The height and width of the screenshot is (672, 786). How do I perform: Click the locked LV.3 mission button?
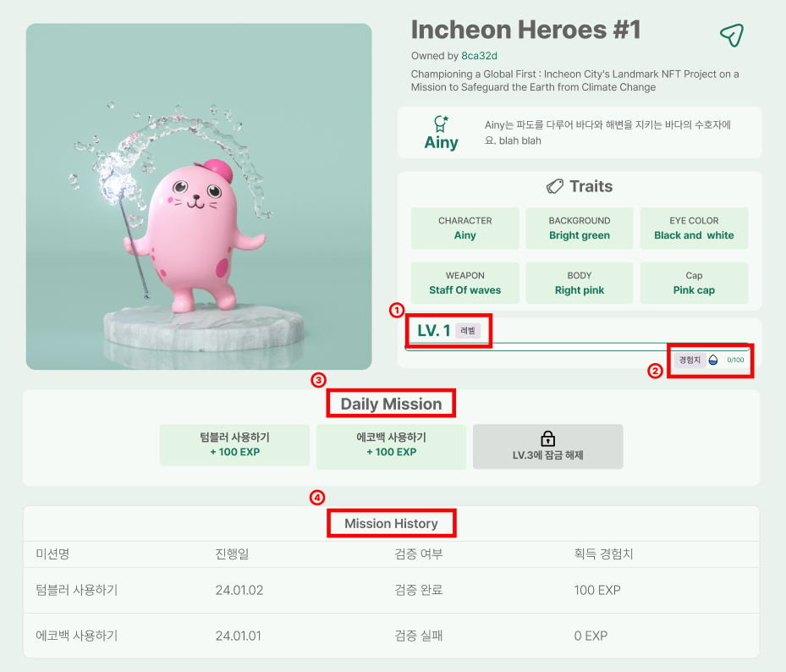point(547,446)
